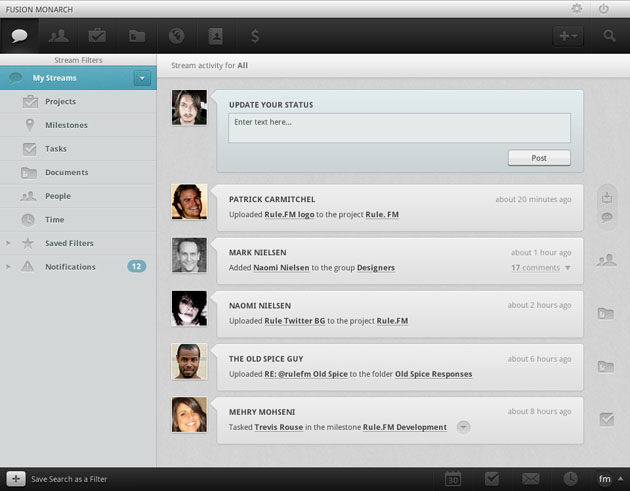Select Time stream filter
The width and height of the screenshot is (630, 491).
tap(78, 219)
